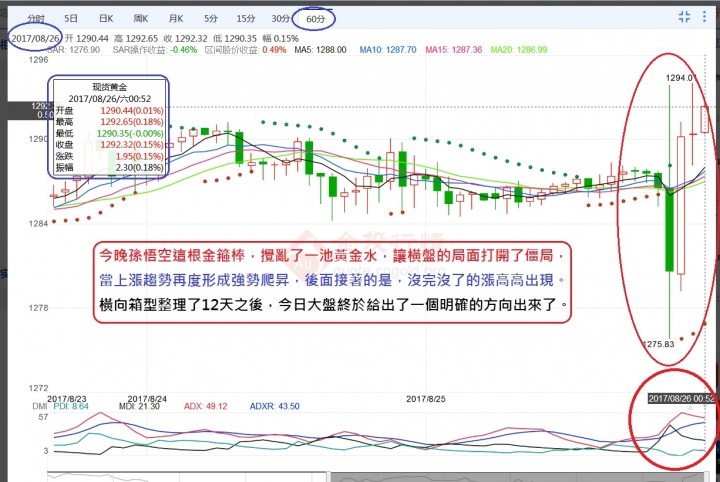The height and width of the screenshot is (482, 720).
Task: Click the 2017/08/26 00:52 time marker
Action: pos(680,398)
